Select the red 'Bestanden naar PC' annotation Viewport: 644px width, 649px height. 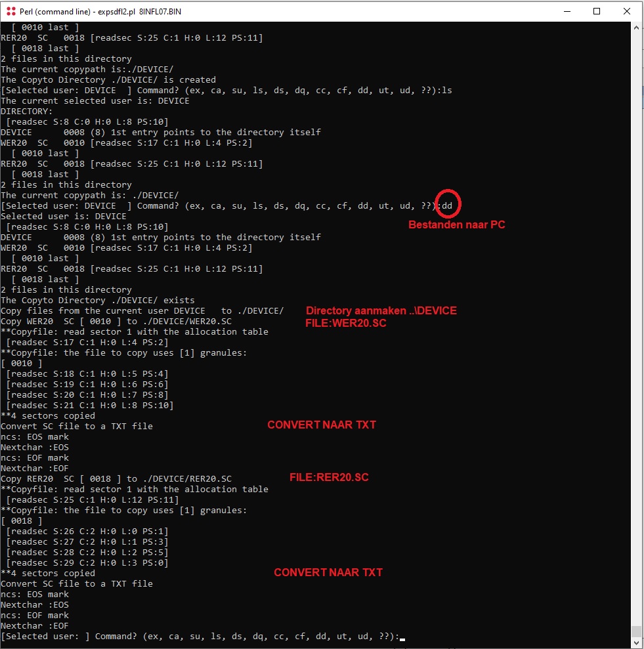456,224
